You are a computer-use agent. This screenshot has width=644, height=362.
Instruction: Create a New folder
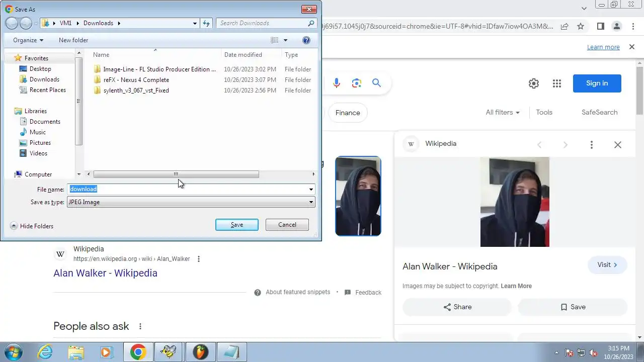click(x=73, y=40)
